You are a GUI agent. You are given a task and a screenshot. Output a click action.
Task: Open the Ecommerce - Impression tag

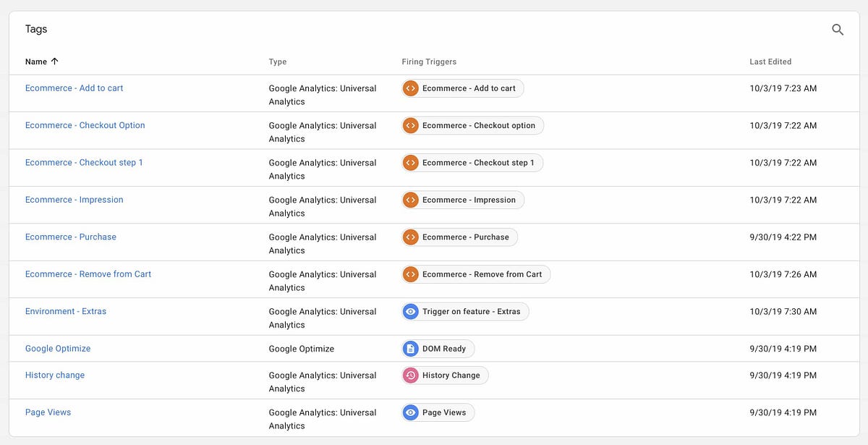click(x=74, y=200)
